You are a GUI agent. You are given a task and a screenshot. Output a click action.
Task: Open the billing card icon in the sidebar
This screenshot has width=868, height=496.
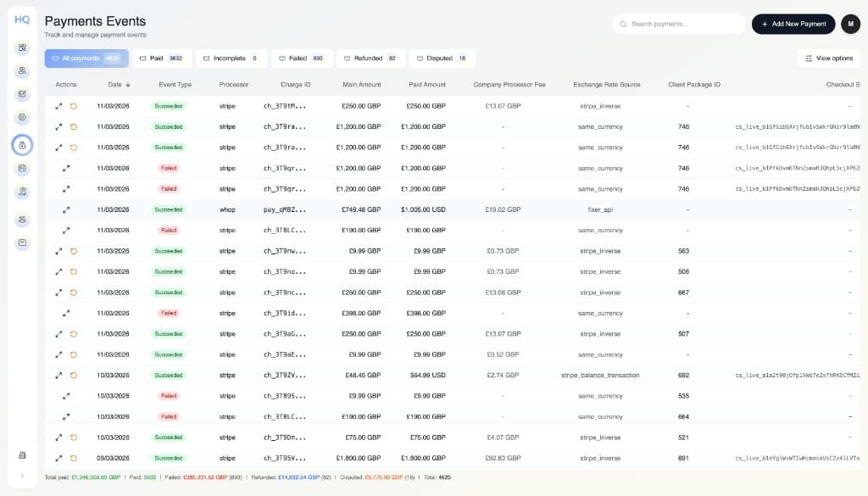(21, 169)
